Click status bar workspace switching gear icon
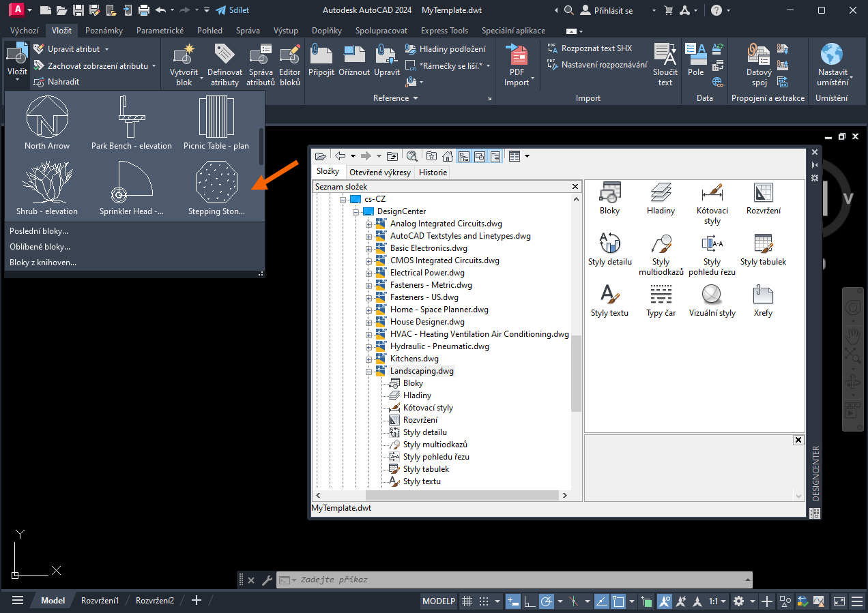 point(738,601)
